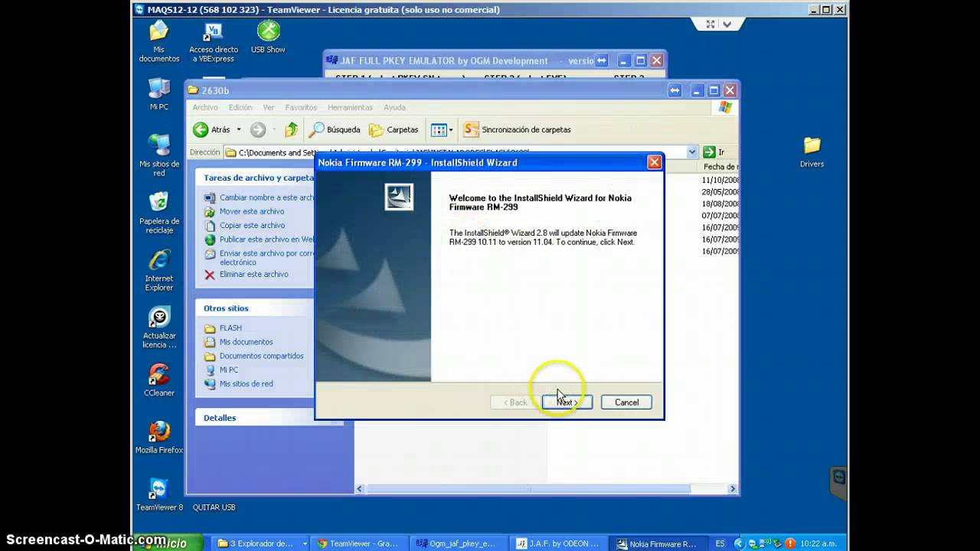
Task: Open the Ver menu
Action: point(268,108)
